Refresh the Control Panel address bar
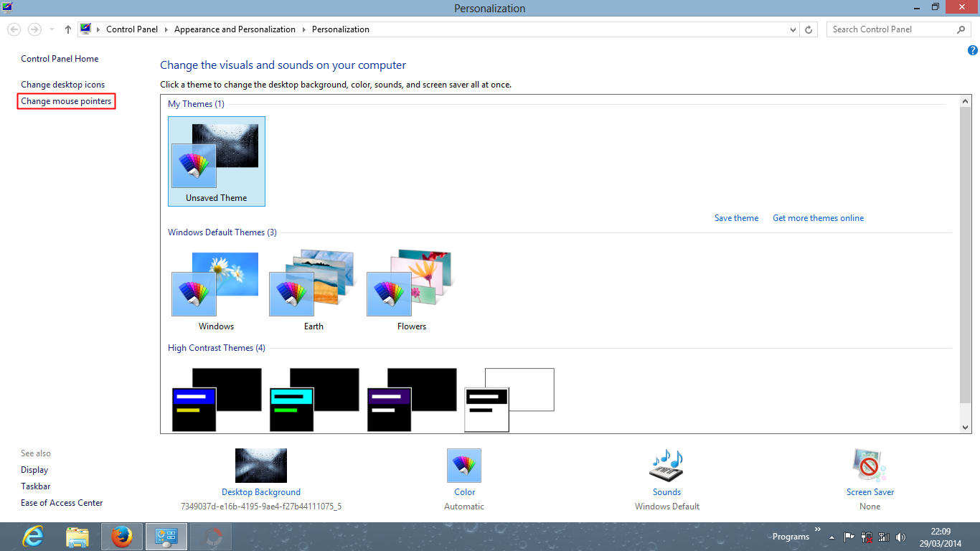Image resolution: width=980 pixels, height=551 pixels. (809, 29)
